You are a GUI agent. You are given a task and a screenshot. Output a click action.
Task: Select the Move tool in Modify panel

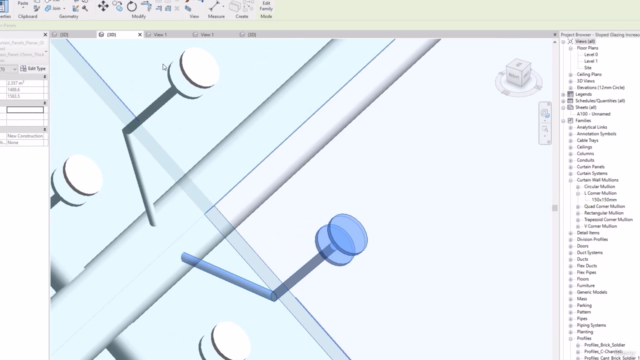point(103,6)
